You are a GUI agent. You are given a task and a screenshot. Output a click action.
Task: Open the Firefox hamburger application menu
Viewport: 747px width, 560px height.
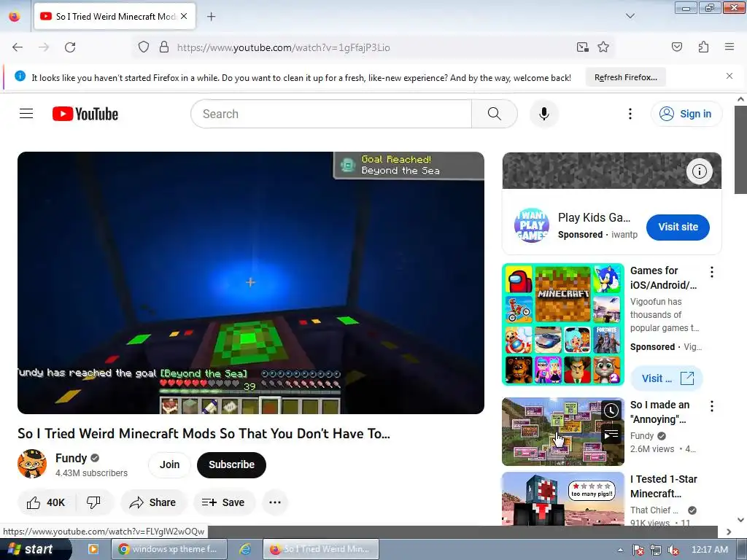[729, 47]
